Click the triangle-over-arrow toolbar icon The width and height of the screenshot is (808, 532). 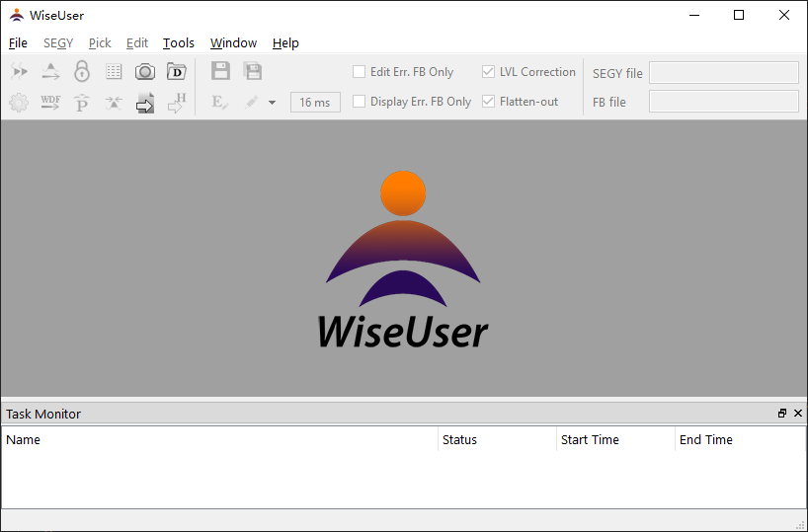pos(50,72)
